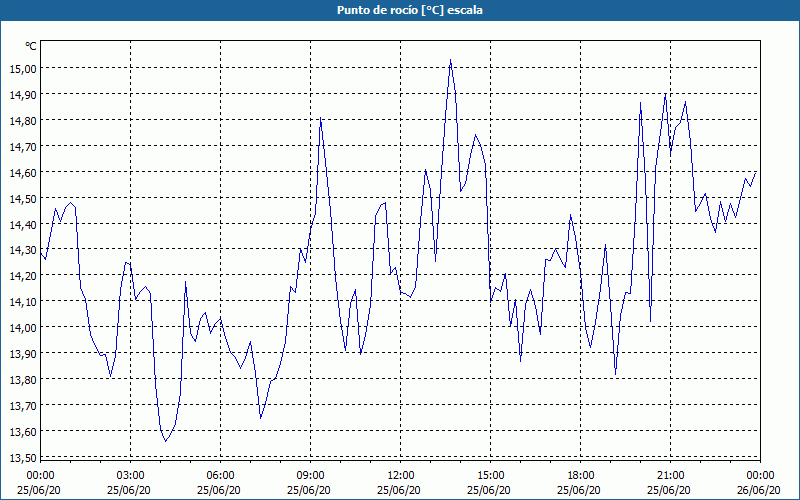Image resolution: width=800 pixels, height=500 pixels.
Task: Click the 13,60 y-axis label
Action: (23, 432)
